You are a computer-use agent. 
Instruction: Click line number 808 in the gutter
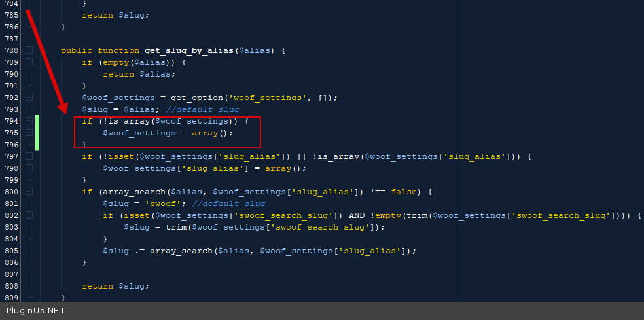(11, 286)
